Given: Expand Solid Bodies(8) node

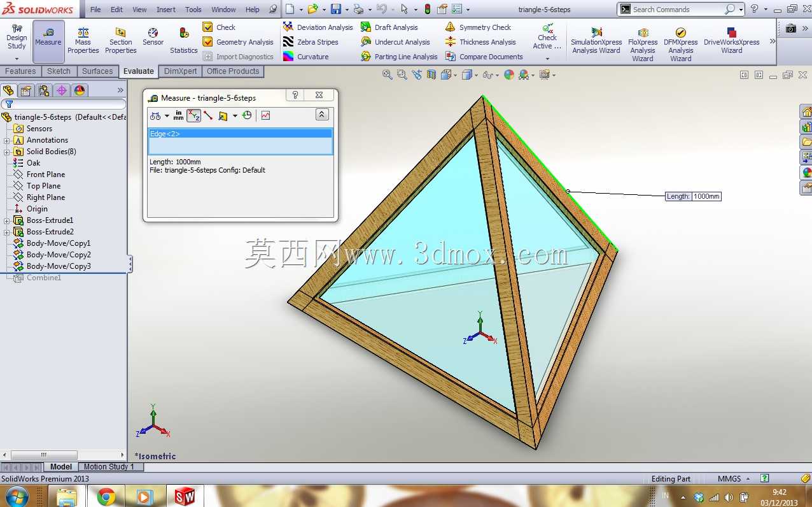Looking at the screenshot, I should pos(6,152).
